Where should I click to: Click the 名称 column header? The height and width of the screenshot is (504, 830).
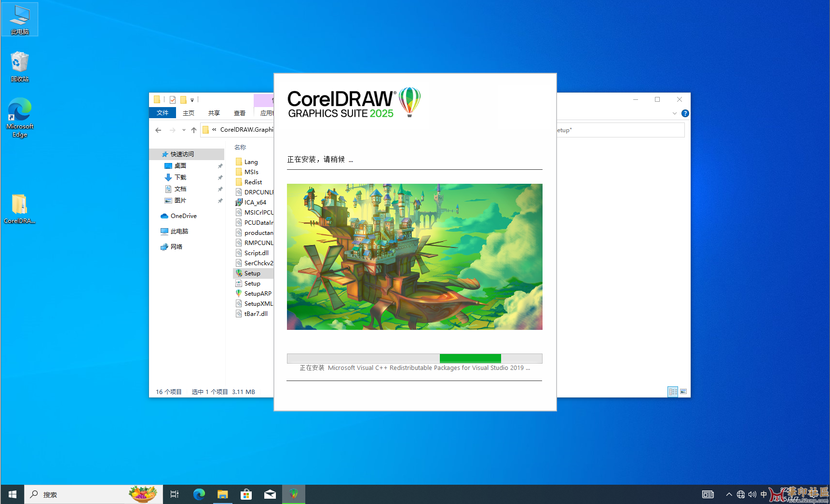click(x=240, y=148)
